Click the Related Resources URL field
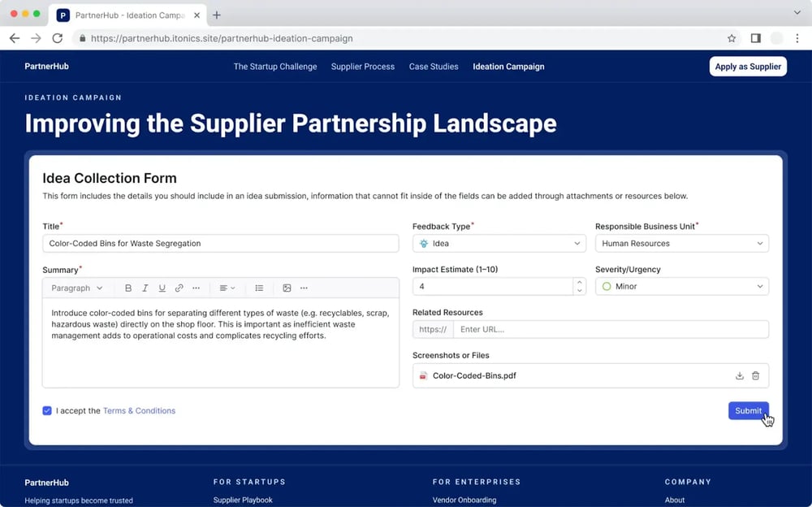This screenshot has height=507, width=812. [609, 330]
